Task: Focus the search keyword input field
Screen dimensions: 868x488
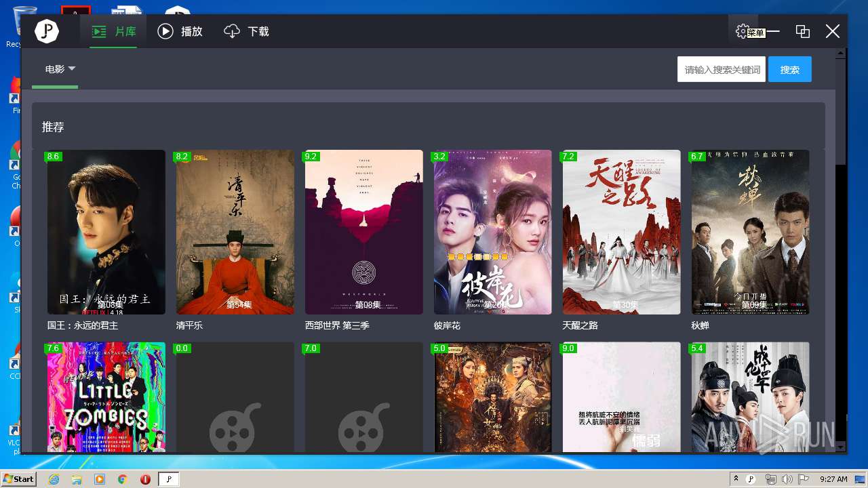Action: [x=722, y=69]
